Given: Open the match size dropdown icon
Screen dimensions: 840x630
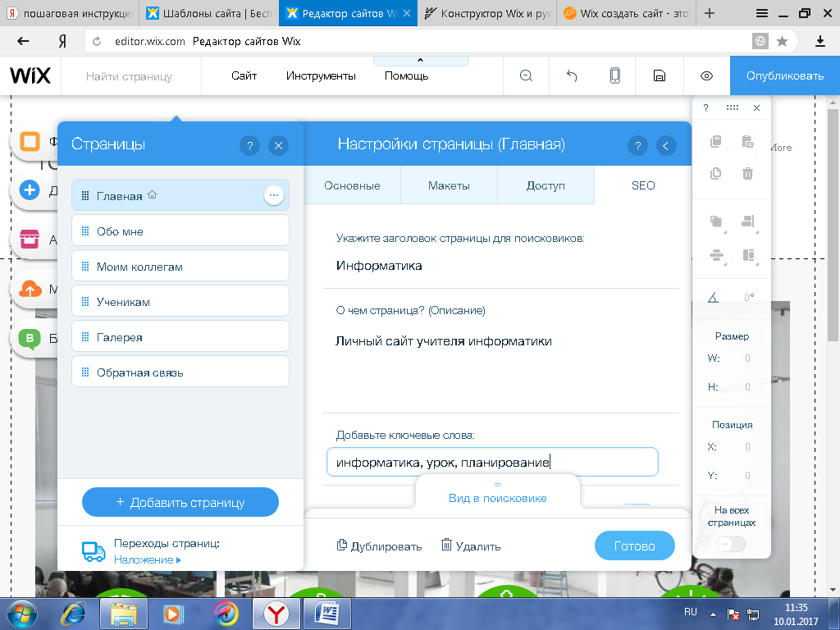Looking at the screenshot, I should pyautogui.click(x=748, y=255).
